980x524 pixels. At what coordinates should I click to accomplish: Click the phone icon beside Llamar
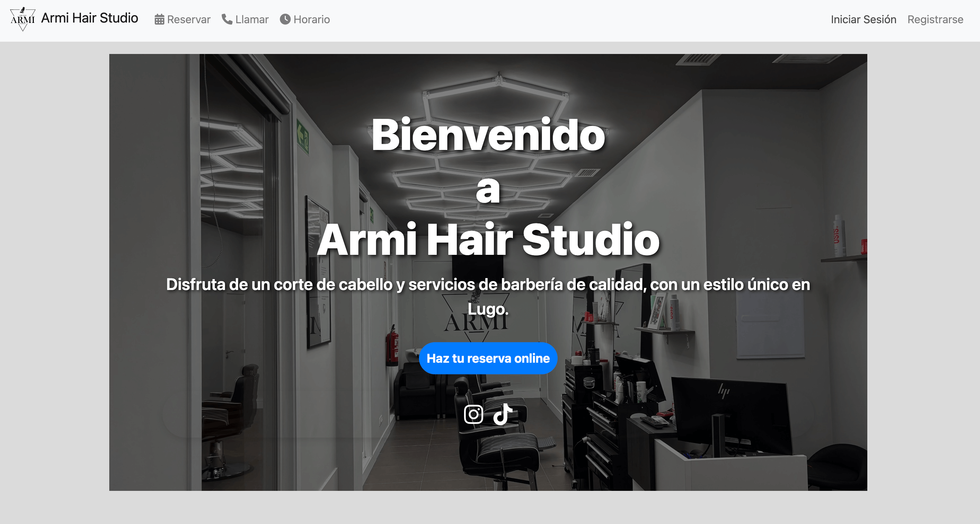(x=227, y=19)
